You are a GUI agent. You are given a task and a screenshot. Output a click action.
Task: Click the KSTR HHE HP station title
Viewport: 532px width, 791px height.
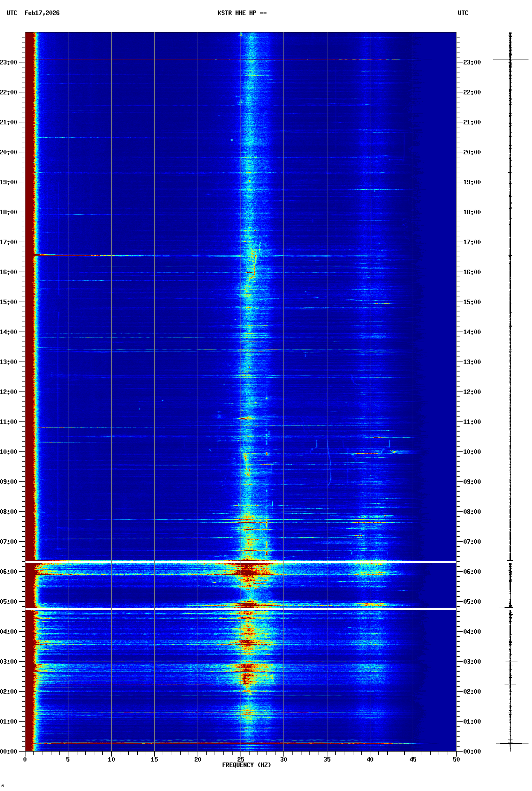242,13
